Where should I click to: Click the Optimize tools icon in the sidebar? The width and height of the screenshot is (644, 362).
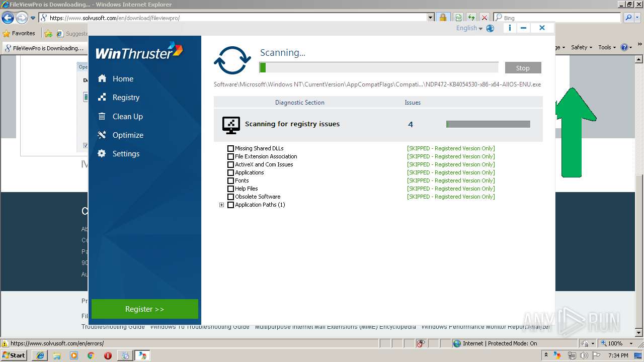click(102, 135)
